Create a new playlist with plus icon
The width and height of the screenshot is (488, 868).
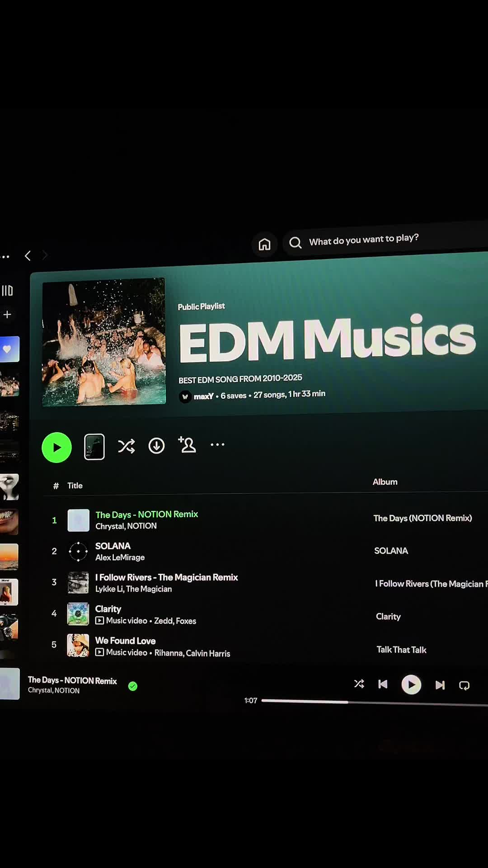pyautogui.click(x=7, y=315)
